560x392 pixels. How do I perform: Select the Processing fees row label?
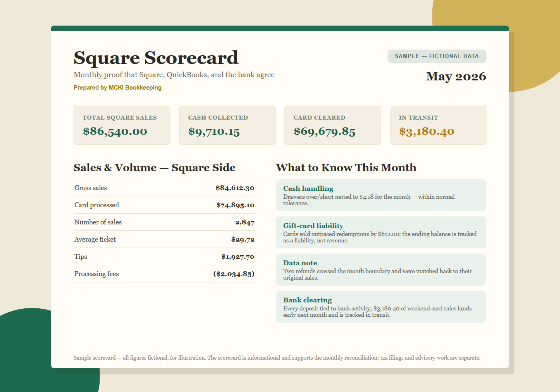[x=97, y=274]
